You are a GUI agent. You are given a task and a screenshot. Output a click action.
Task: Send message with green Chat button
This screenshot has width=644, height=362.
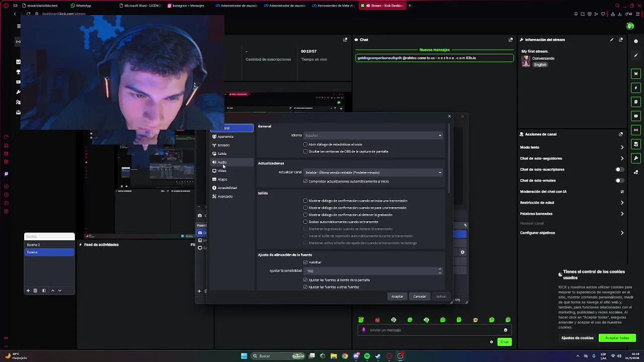pos(504,342)
